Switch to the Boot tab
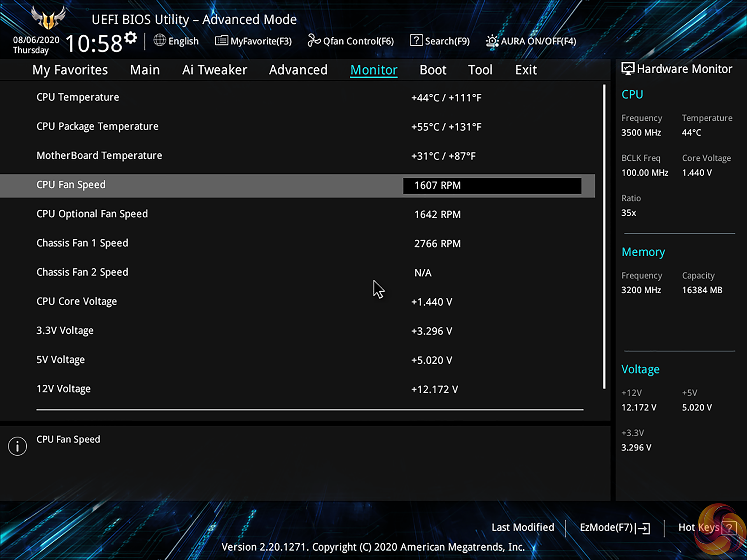 pos(433,70)
